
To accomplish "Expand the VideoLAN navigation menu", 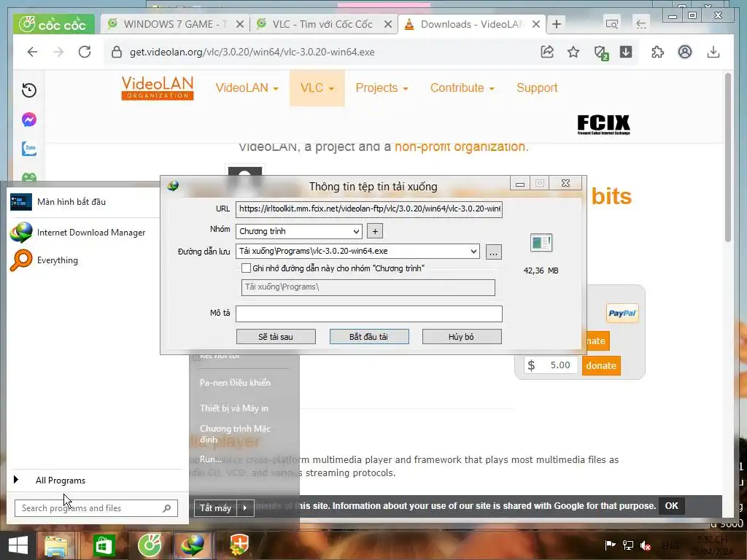I will pos(247,88).
